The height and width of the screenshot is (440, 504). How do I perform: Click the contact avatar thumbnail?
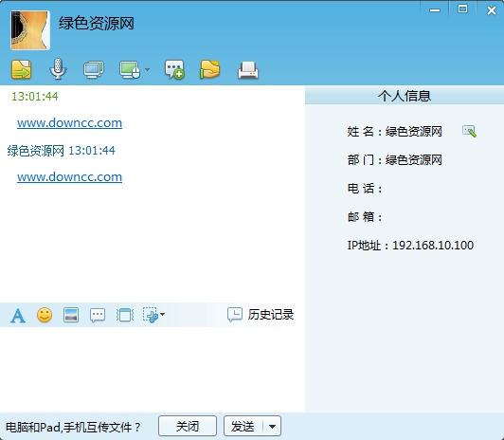click(x=30, y=30)
